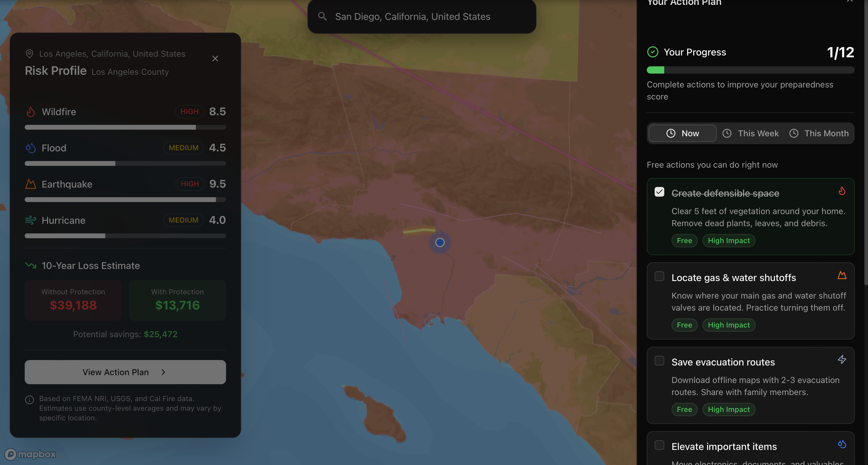
Task: Uncheck the Create defensible space checkbox
Action: point(659,192)
